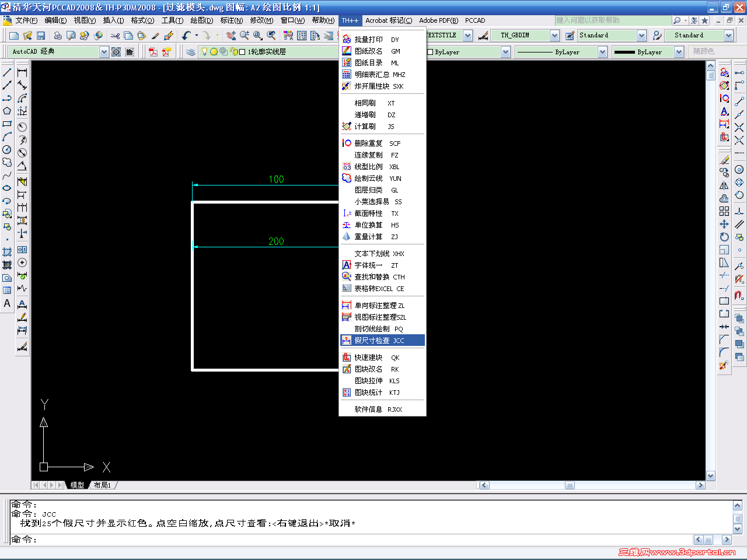This screenshot has height=560, width=747.
Task: Open the 文件(F) menu
Action: point(26,20)
